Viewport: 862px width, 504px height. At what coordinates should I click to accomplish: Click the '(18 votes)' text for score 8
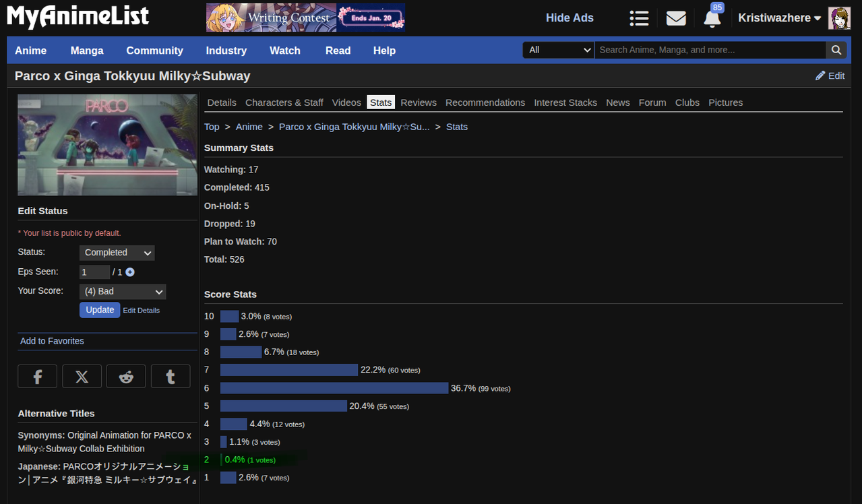pos(303,352)
